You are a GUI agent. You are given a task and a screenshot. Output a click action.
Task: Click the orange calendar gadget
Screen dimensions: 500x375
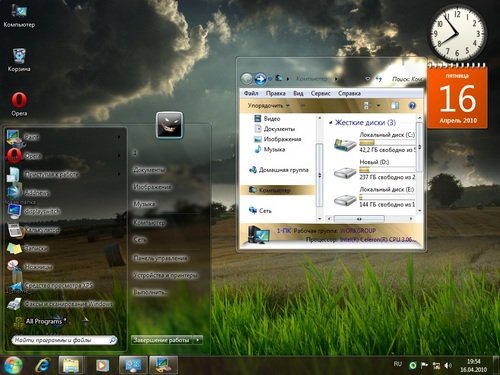(x=457, y=97)
